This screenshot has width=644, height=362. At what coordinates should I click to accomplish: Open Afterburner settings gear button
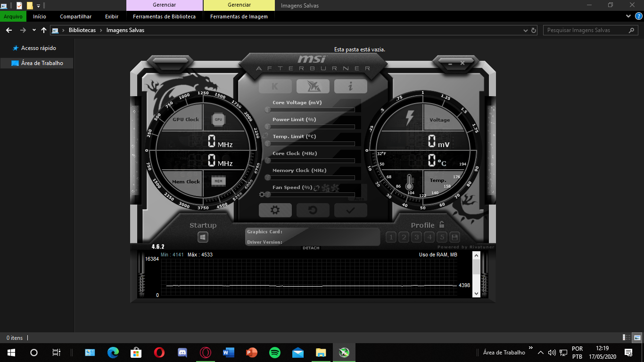pyautogui.click(x=275, y=210)
